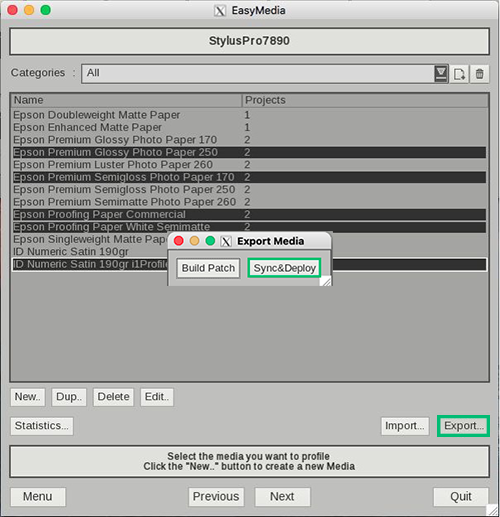
Task: Click the Delete button
Action: coord(113,397)
